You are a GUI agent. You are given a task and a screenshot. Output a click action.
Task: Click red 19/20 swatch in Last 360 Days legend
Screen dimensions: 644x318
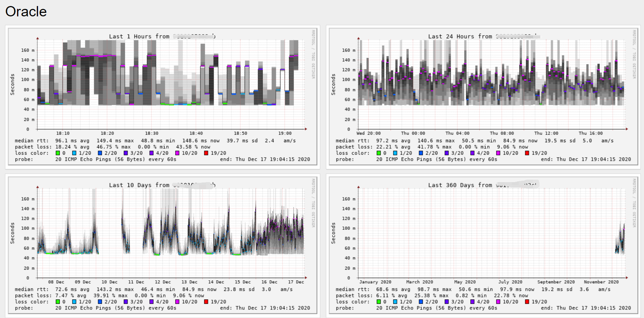tap(527, 302)
